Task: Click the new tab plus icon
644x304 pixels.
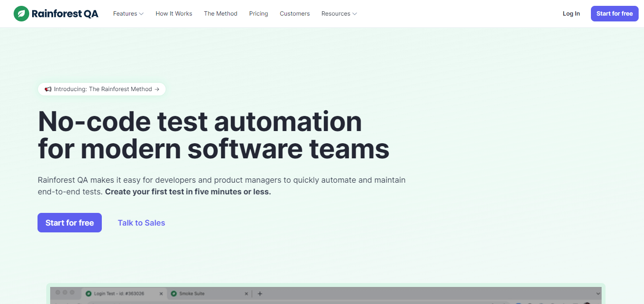Action: point(260,294)
